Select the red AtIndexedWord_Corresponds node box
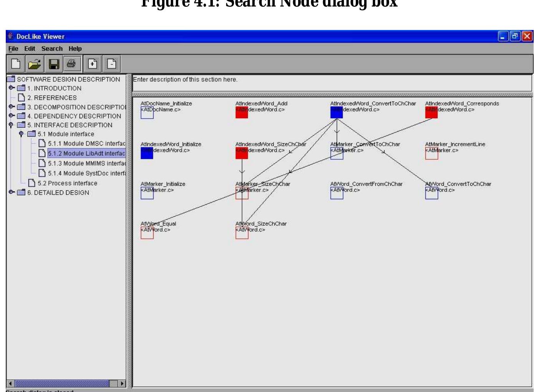 (x=431, y=112)
